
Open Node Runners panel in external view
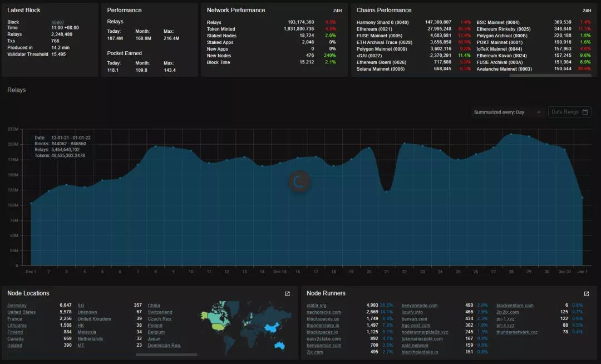coord(586,294)
